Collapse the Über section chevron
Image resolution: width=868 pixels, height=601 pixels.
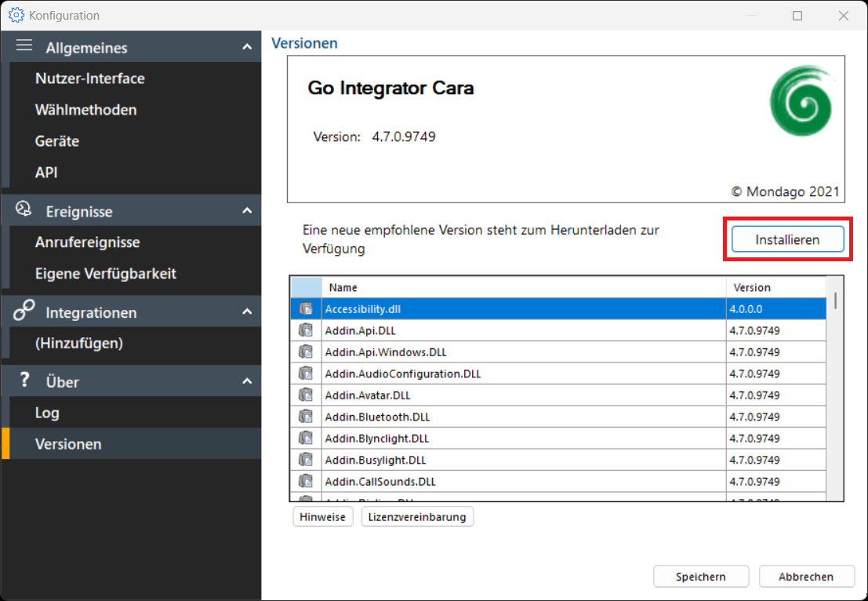(247, 381)
